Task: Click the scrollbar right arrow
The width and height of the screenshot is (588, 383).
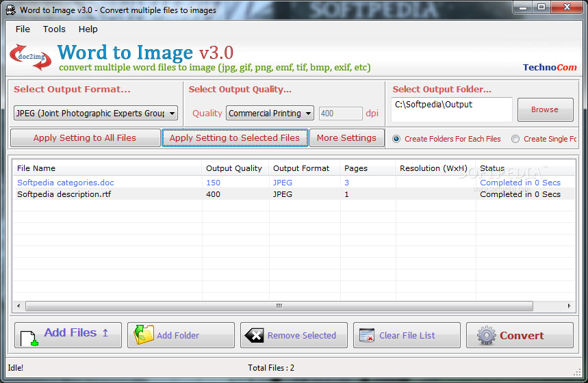Action: tap(570, 306)
